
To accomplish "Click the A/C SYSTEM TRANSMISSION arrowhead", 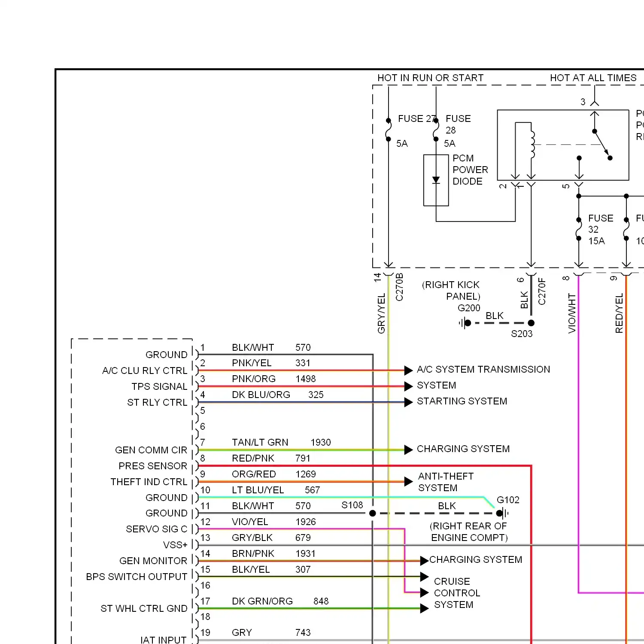I will (408, 370).
